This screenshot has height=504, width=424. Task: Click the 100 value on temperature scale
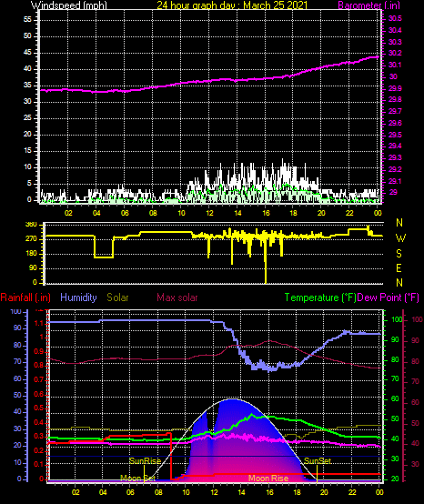pos(397,320)
